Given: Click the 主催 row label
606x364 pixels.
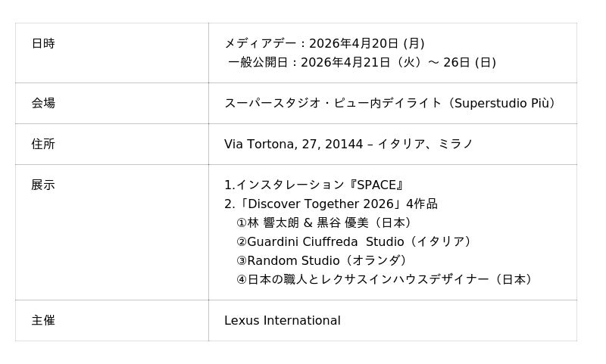Looking at the screenshot, I should [43, 321].
